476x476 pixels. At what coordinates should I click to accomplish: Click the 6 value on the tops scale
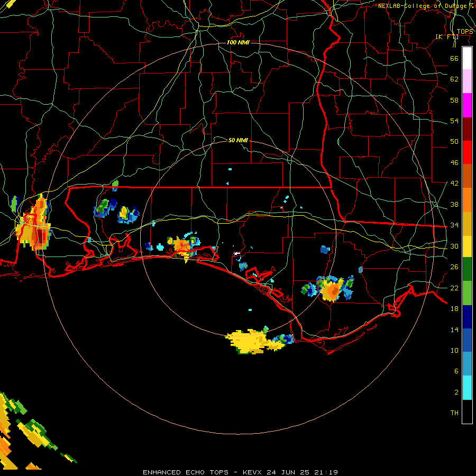456,371
